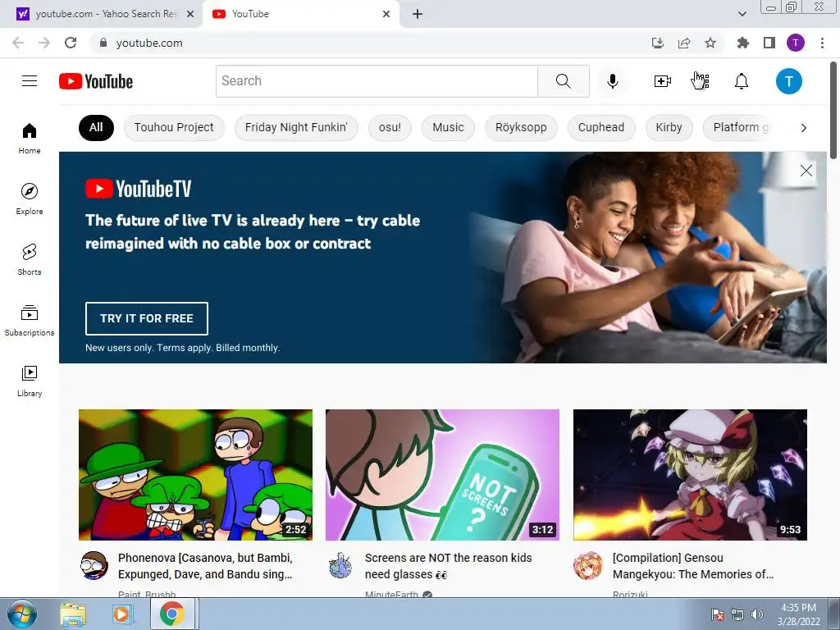Screen dimensions: 840x630
Task: Open the Chrome profile avatar
Action: [x=796, y=43]
